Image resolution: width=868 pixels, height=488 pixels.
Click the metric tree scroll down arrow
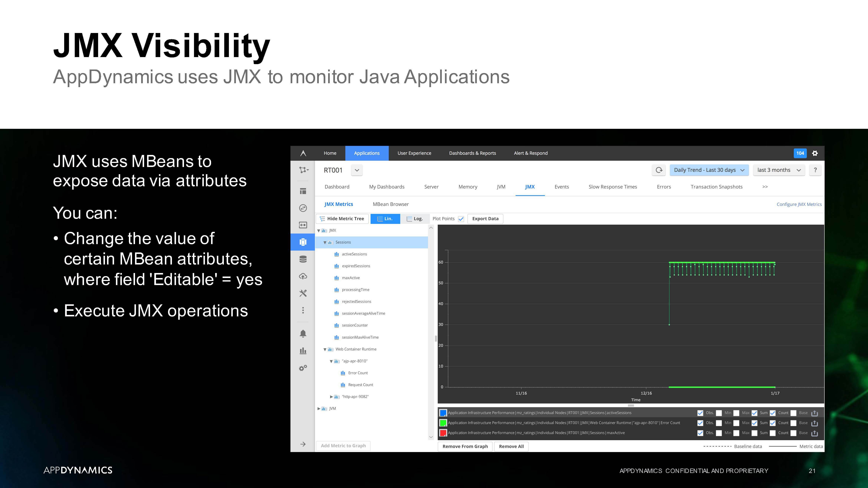pyautogui.click(x=431, y=437)
